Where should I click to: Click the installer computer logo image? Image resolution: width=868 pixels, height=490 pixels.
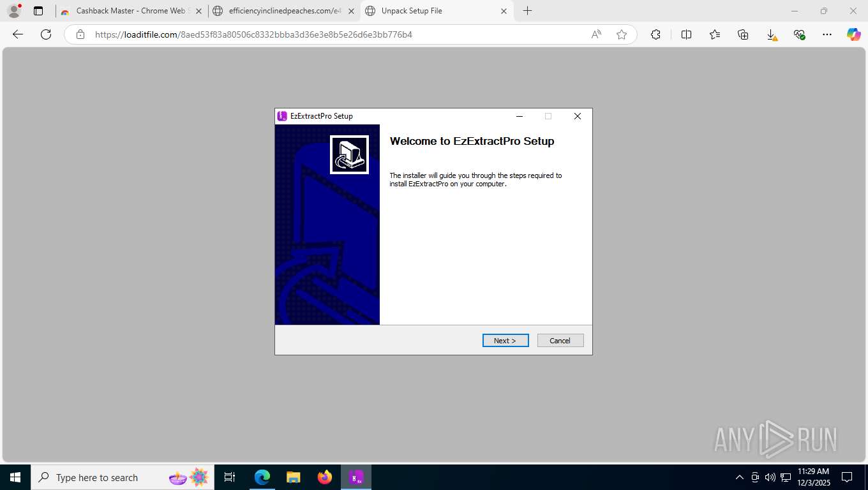coord(349,154)
